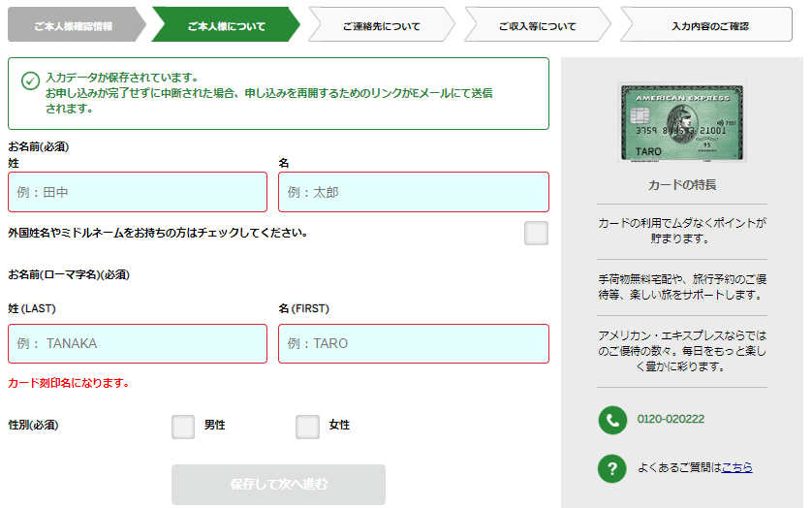This screenshot has height=508, width=812.
Task: Click the red カード刻印名になります。 note
Action: pos(69,383)
